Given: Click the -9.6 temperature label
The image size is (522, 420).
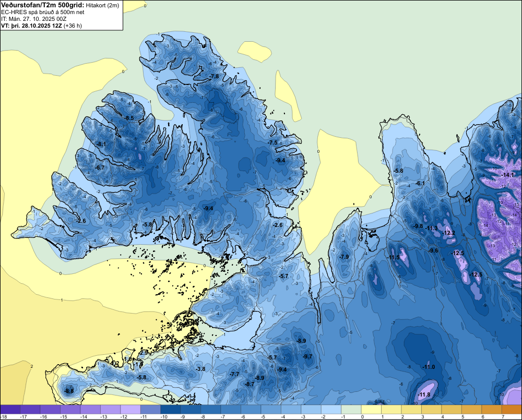Looking at the screenshot, I should tap(433, 250).
